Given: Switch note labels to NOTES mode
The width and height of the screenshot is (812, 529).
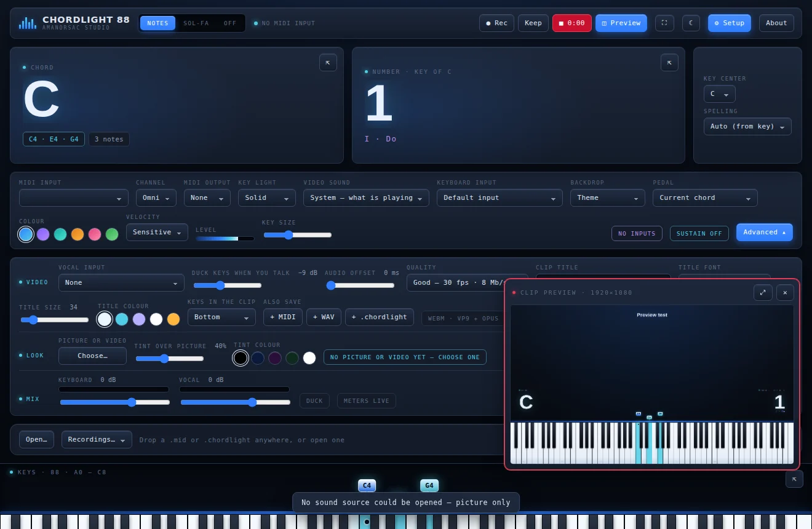Looking at the screenshot, I should point(157,23).
